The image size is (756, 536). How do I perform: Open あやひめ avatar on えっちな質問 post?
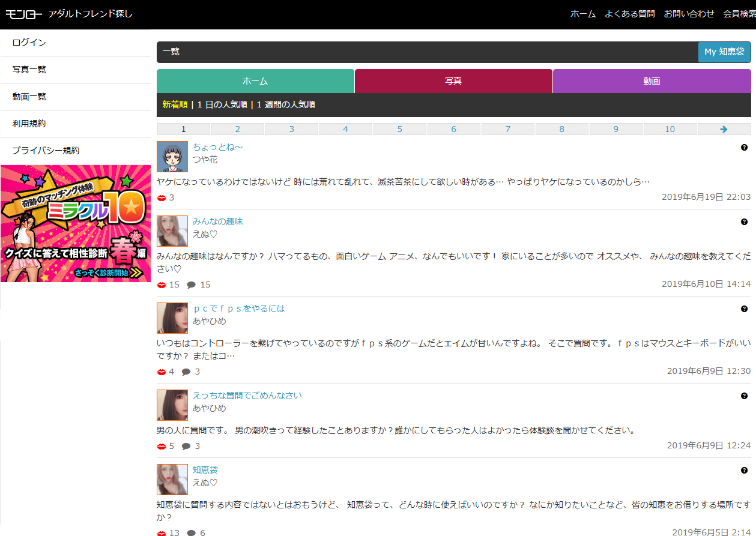point(172,405)
